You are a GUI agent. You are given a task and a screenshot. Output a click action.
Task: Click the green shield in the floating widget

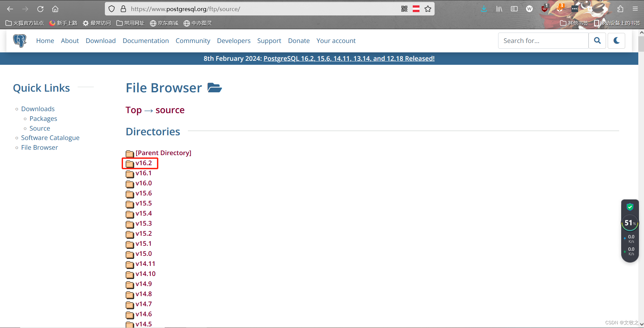pyautogui.click(x=630, y=207)
